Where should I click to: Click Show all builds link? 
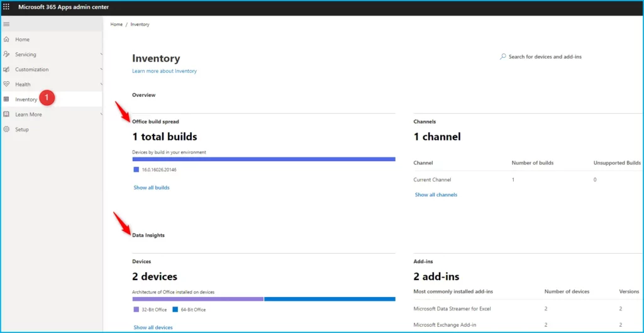pyautogui.click(x=151, y=188)
